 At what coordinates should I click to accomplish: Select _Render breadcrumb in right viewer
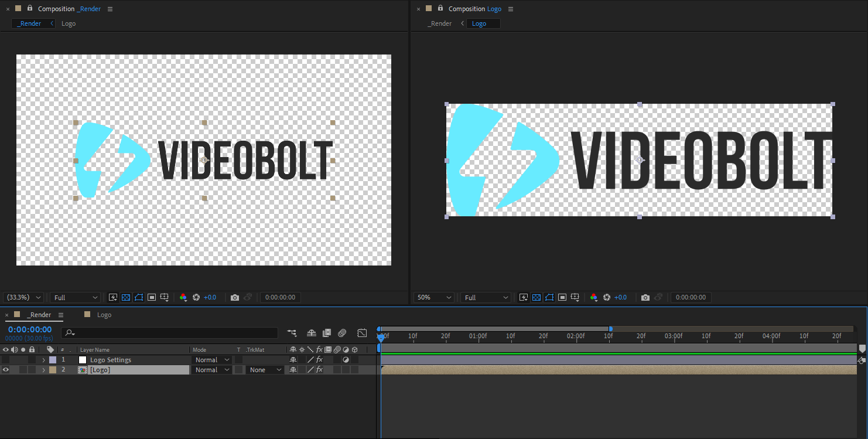coord(440,23)
